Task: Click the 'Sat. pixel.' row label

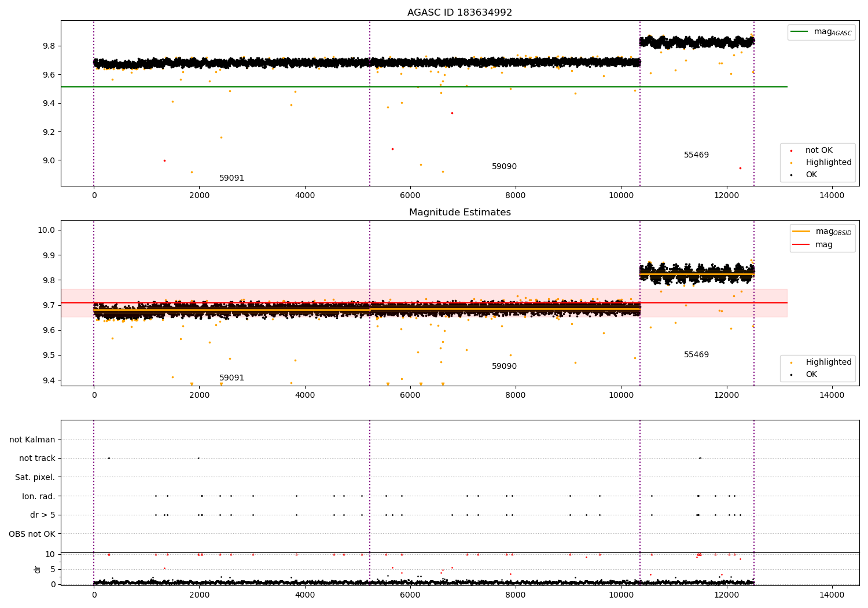Action: coord(35,477)
